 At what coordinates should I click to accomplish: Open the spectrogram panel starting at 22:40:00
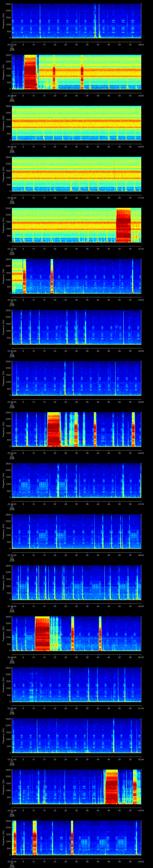click(77, 174)
